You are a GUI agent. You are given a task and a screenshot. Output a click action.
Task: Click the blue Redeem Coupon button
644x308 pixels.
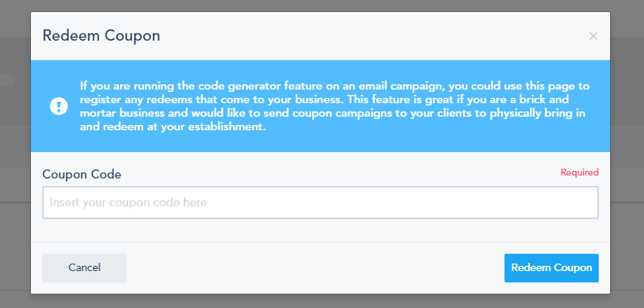(551, 268)
